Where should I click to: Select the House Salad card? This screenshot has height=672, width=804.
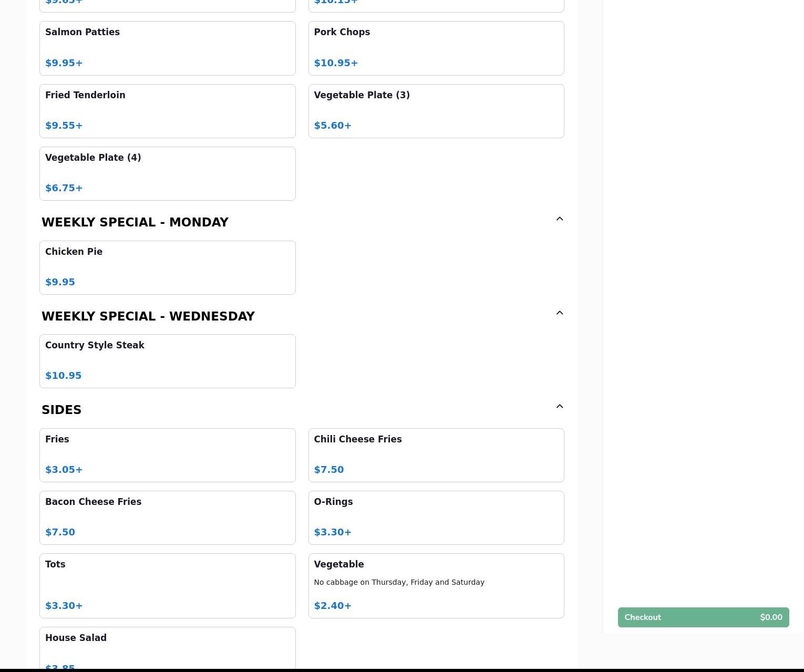click(x=168, y=648)
